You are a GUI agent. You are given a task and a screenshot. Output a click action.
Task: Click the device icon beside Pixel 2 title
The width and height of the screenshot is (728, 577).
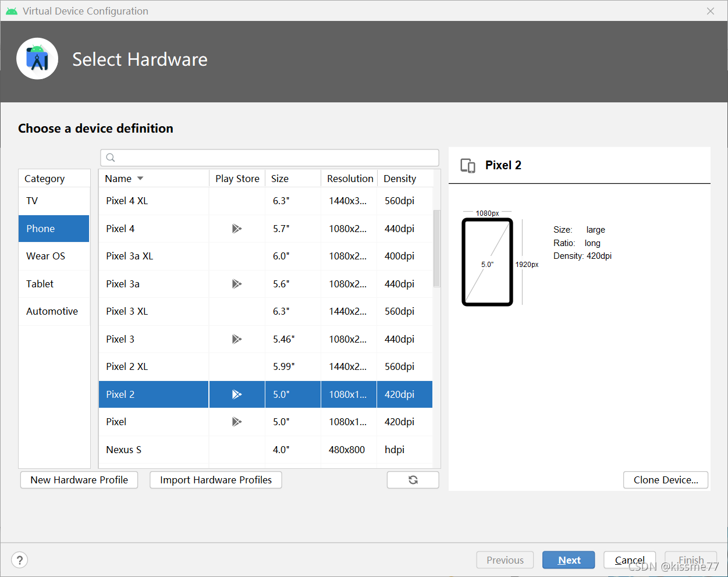[468, 166]
